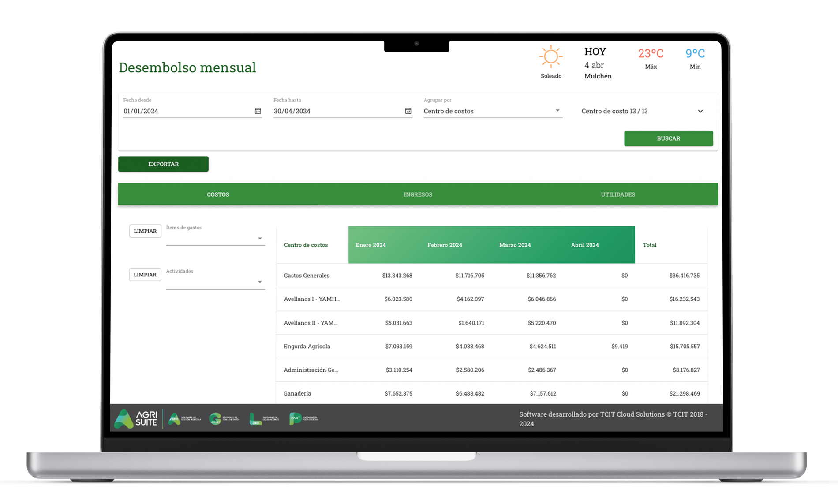Image resolution: width=838 pixels, height=504 pixels.
Task: Select the Avellanos I - YAMH... row label
Action: [x=312, y=299]
